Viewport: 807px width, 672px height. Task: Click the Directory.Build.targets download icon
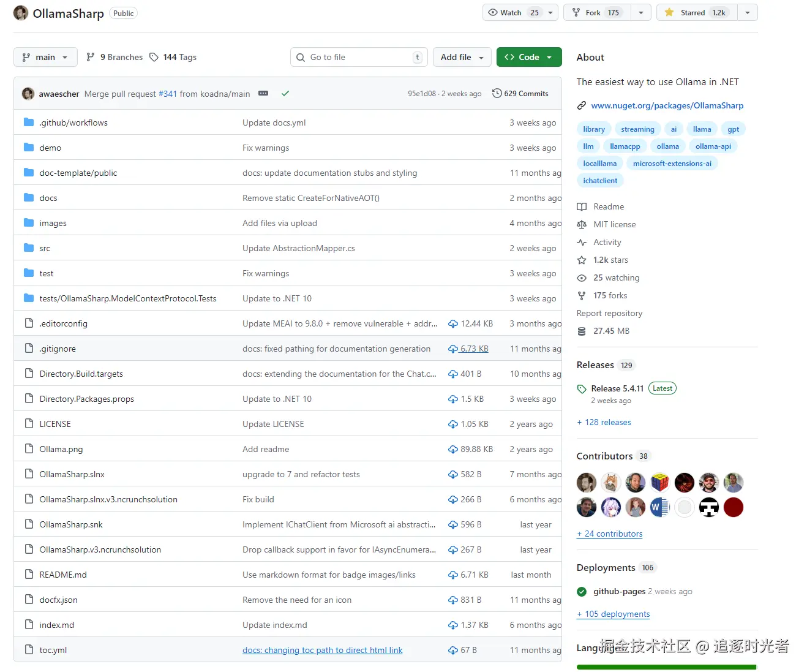click(453, 374)
